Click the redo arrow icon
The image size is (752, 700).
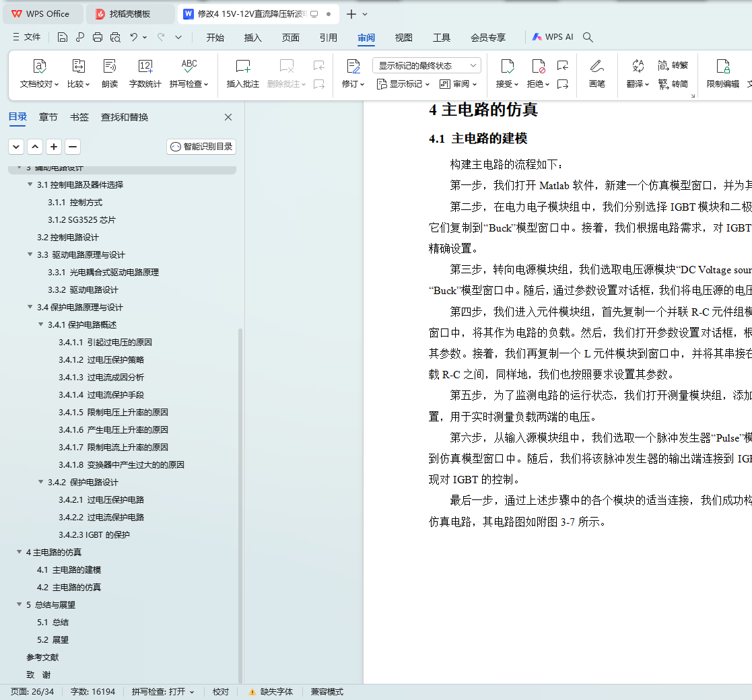point(161,37)
